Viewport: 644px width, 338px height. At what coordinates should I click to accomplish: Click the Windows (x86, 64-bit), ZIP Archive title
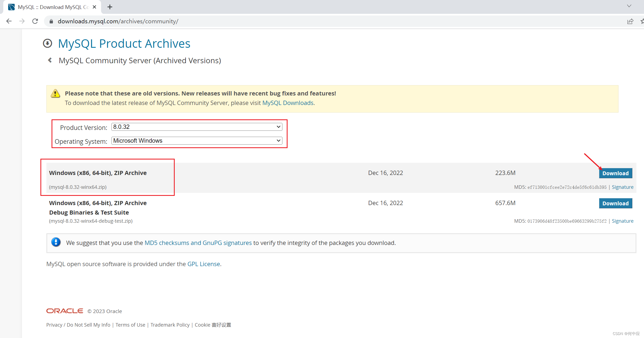(x=98, y=173)
